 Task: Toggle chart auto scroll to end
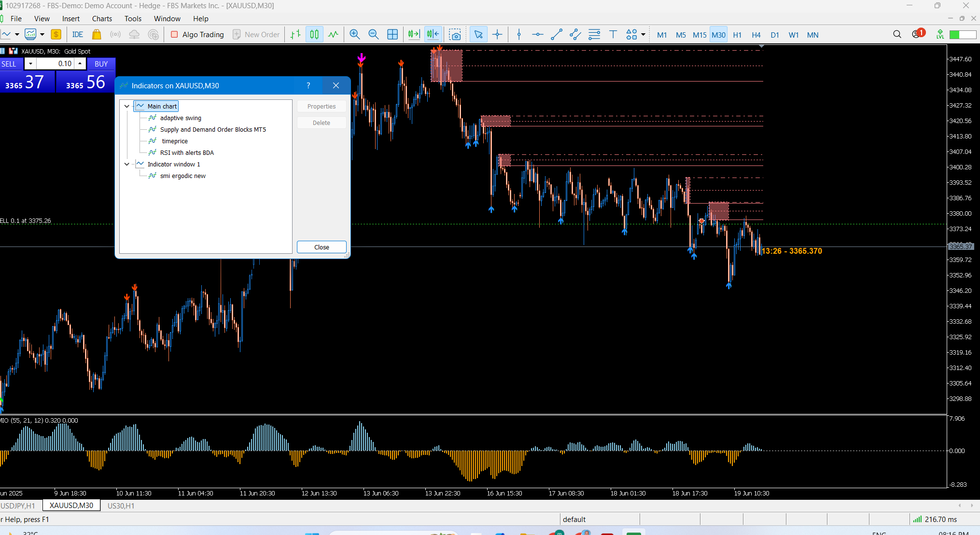[x=414, y=34]
